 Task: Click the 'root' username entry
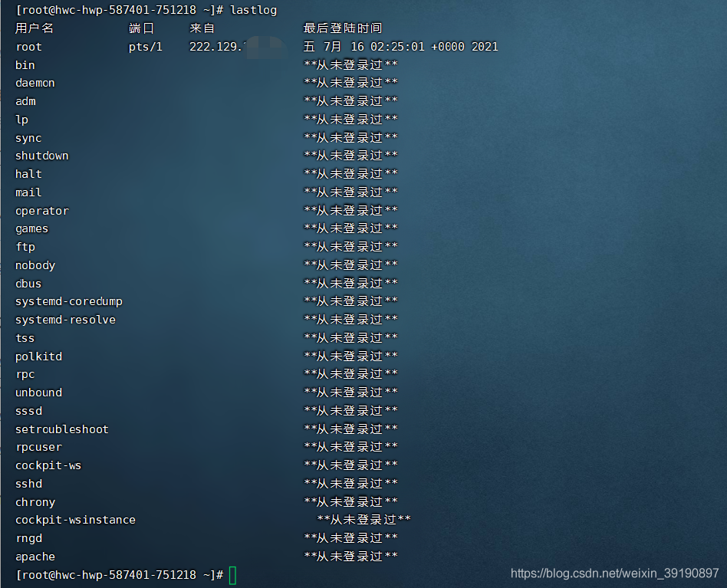pyautogui.click(x=28, y=47)
